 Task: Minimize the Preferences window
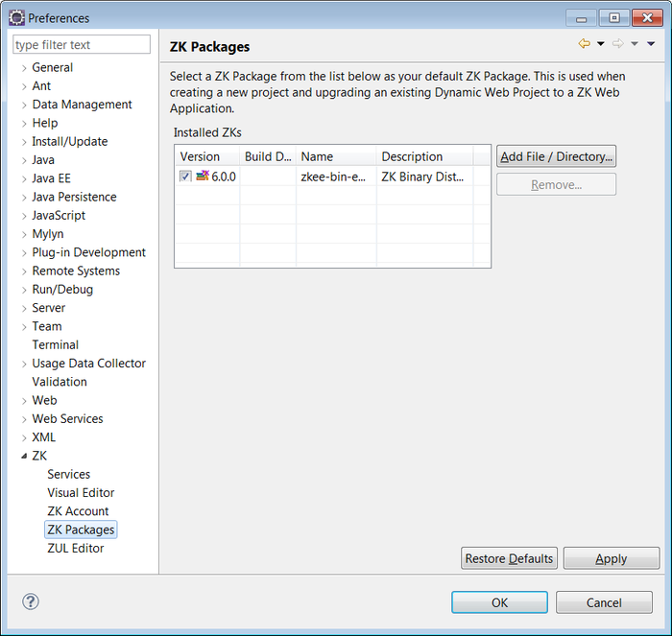(x=581, y=18)
